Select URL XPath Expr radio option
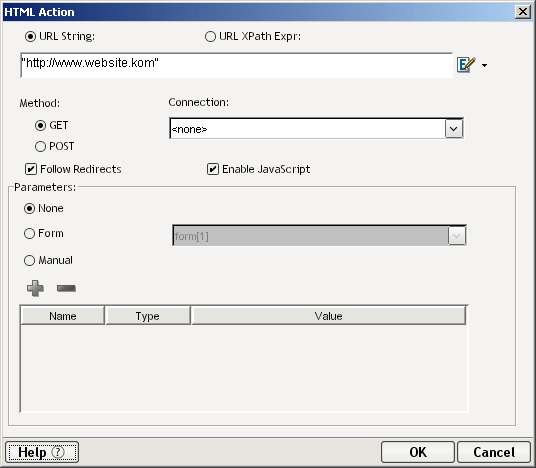 (x=210, y=36)
